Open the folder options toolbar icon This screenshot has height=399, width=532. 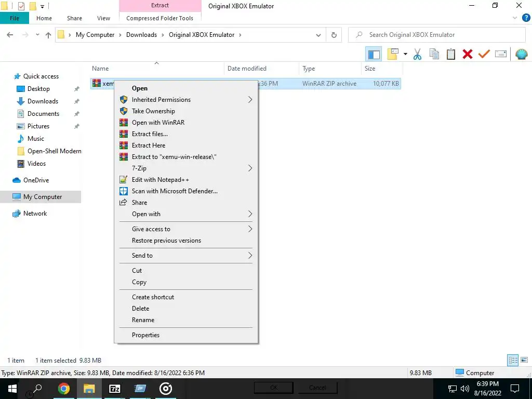pos(393,54)
